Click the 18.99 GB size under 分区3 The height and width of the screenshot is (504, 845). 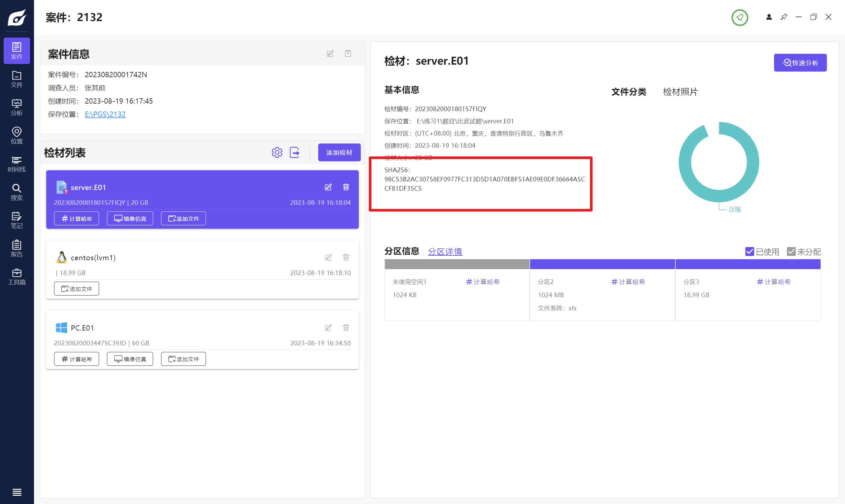pos(696,295)
